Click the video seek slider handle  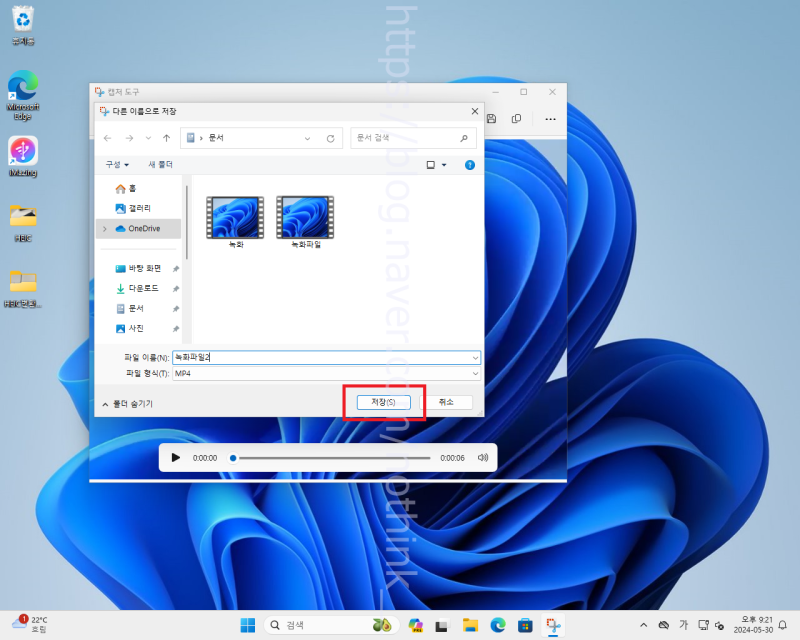(x=233, y=458)
